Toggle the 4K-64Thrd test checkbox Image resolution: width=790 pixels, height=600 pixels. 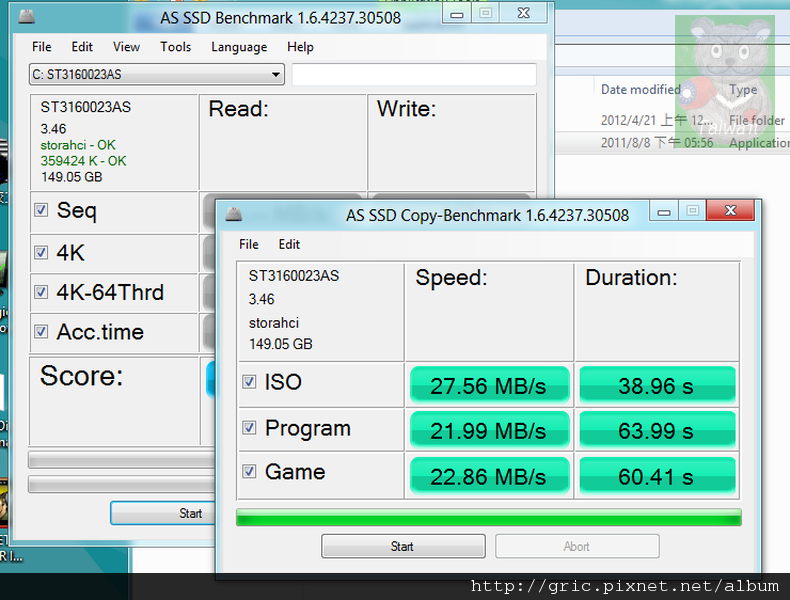[x=41, y=292]
